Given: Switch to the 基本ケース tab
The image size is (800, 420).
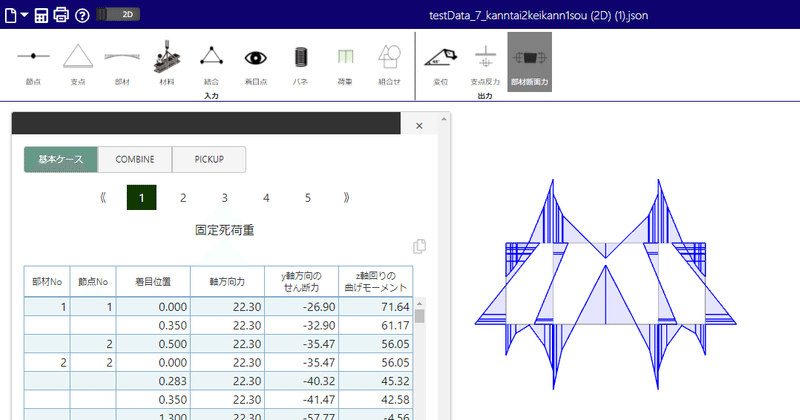Looking at the screenshot, I should 61,159.
